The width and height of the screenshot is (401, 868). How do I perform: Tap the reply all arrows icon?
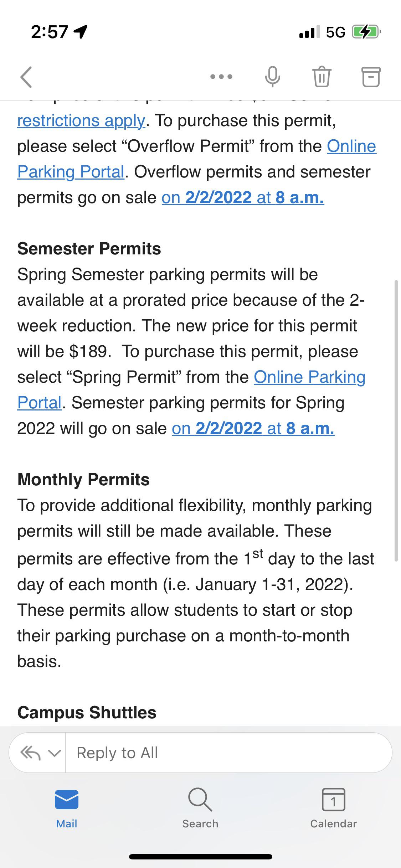[x=30, y=753]
